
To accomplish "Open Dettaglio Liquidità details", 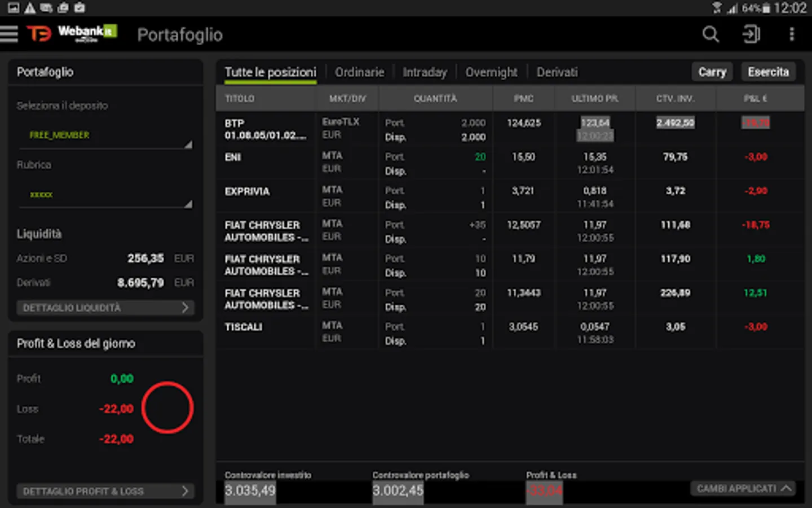I will pos(105,308).
